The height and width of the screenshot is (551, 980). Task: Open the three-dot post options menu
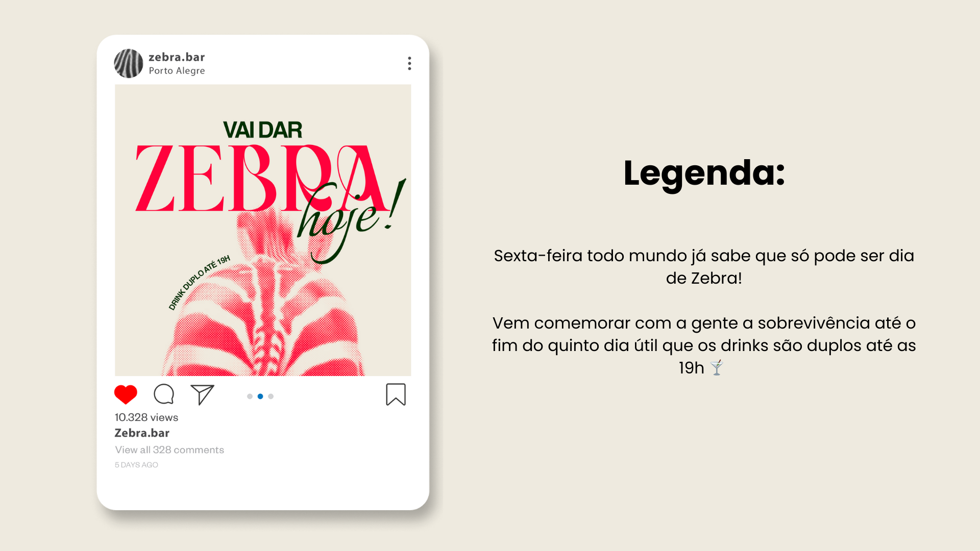click(409, 63)
